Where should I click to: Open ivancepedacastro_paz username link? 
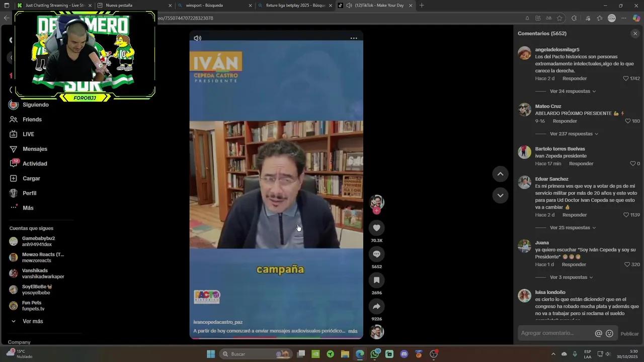click(x=218, y=322)
